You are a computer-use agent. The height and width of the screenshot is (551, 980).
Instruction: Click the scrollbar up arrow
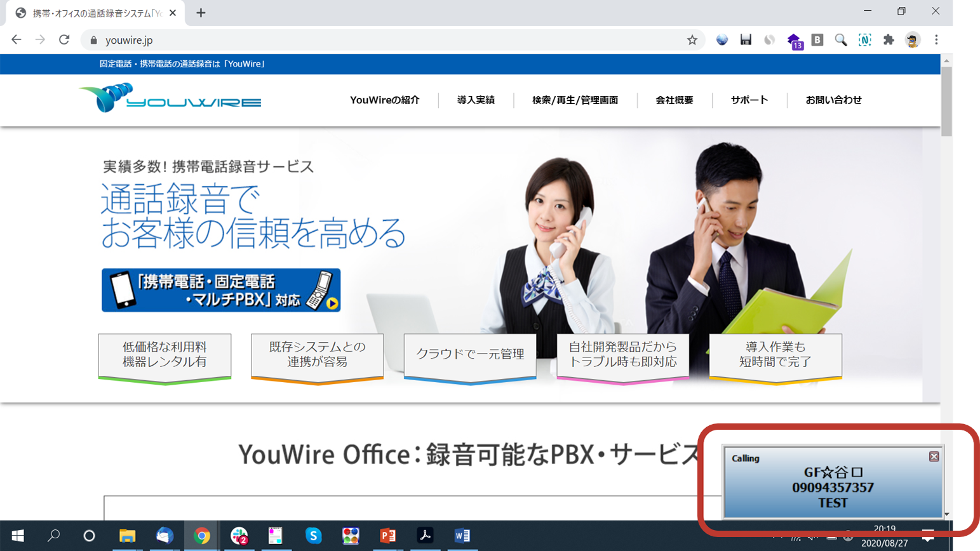pyautogui.click(x=947, y=61)
